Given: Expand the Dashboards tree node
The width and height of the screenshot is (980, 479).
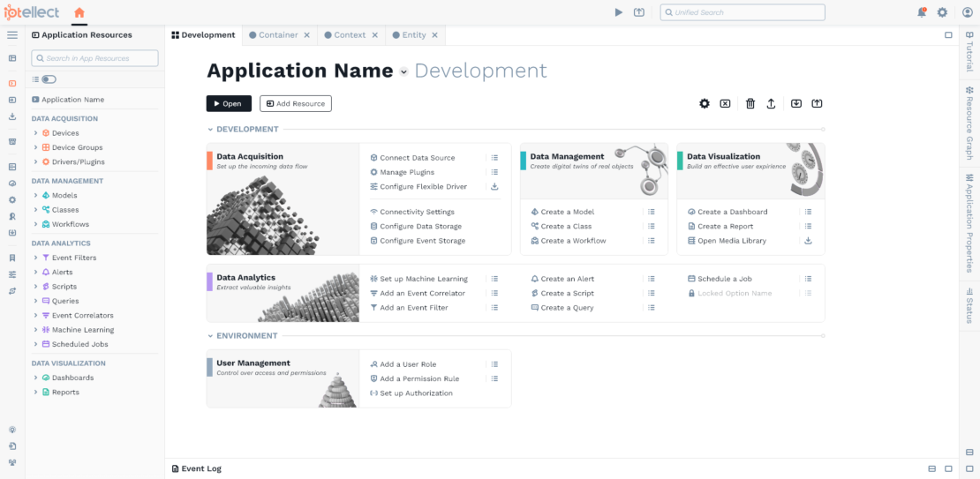Looking at the screenshot, I should click(x=35, y=378).
